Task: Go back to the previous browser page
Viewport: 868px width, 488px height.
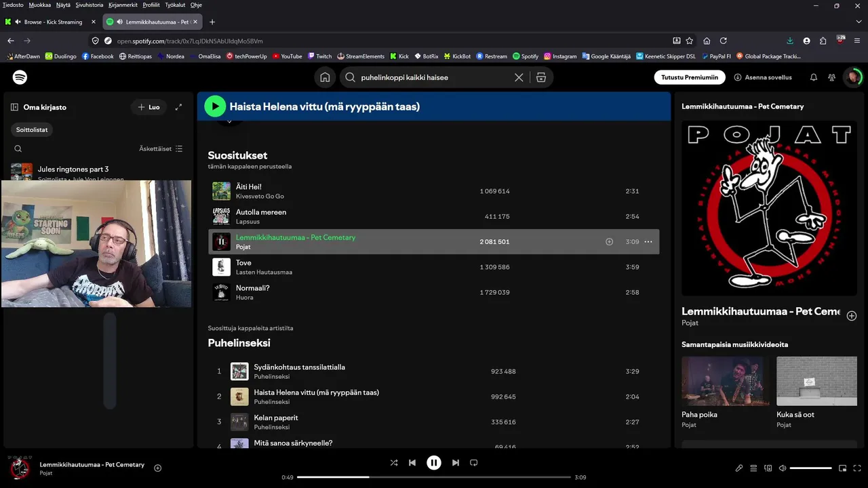Action: 11,41
